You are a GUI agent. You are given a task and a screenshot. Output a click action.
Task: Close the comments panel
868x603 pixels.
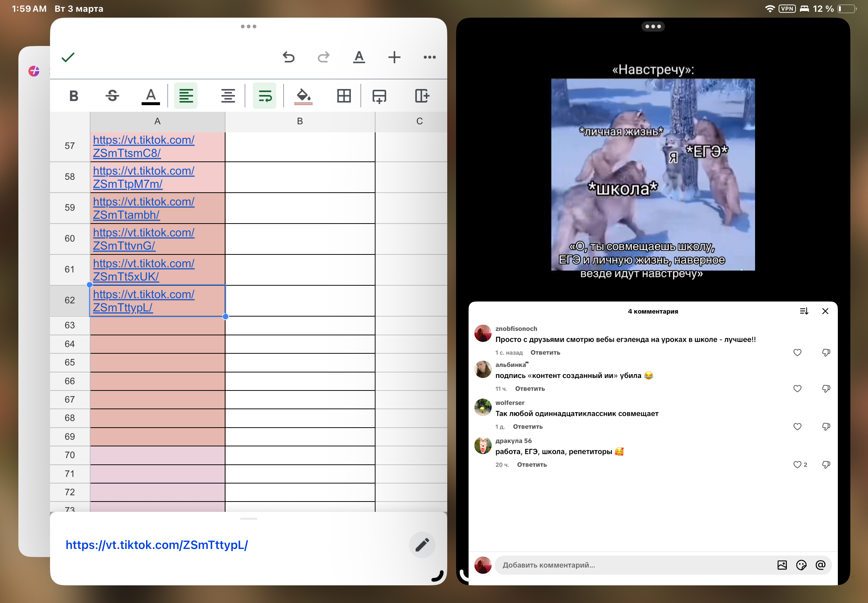825,311
